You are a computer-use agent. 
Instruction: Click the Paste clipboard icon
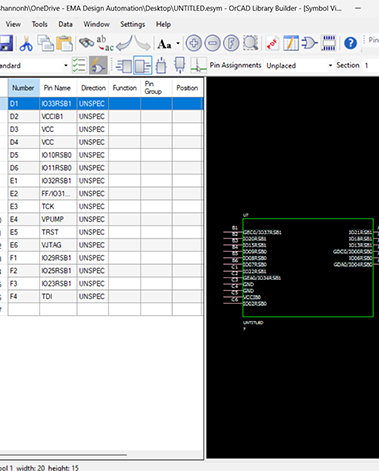[64, 43]
